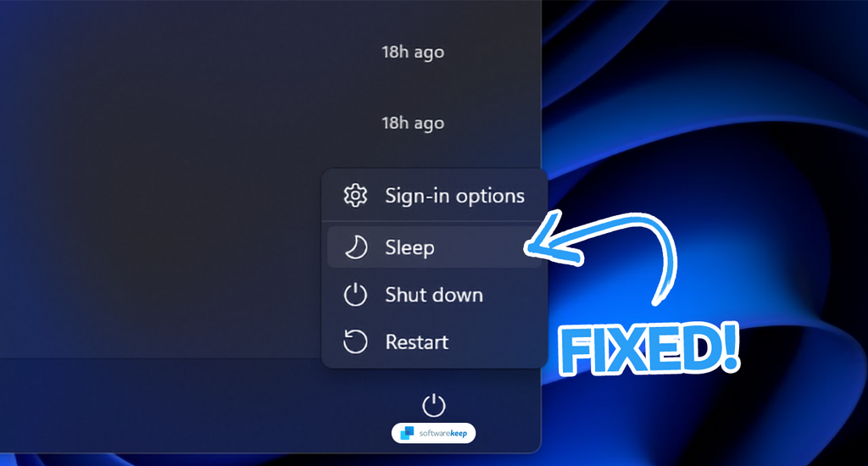Click the second 18h ago timestamp
Screen dimensions: 868x466
413,123
